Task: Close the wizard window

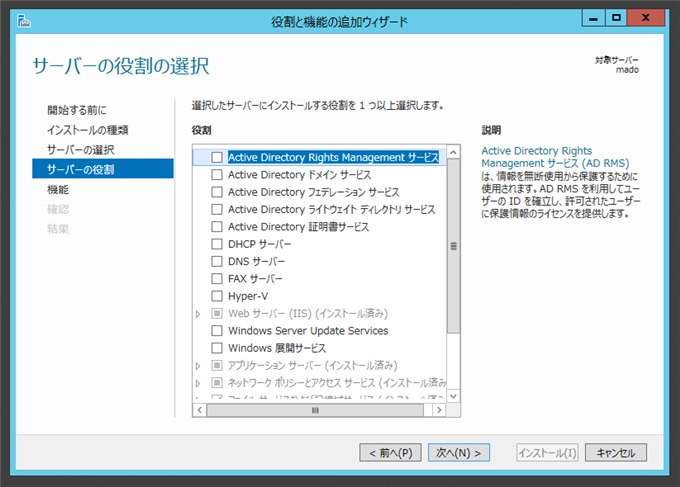Action: 646,18
